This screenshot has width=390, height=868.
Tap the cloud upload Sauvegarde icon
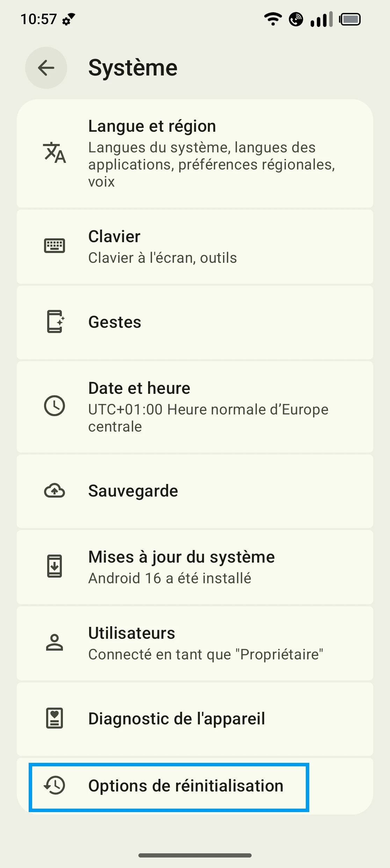(55, 491)
